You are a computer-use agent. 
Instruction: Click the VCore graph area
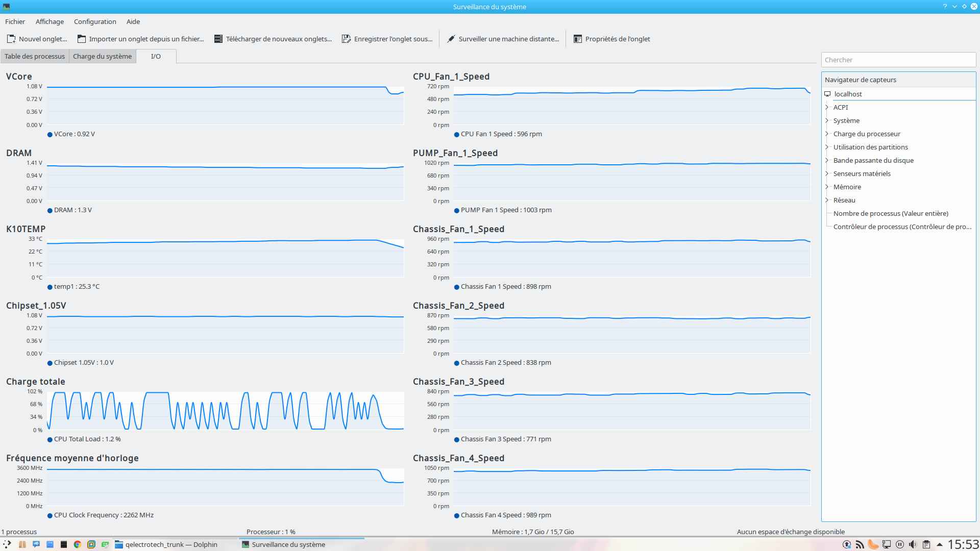[x=225, y=106]
